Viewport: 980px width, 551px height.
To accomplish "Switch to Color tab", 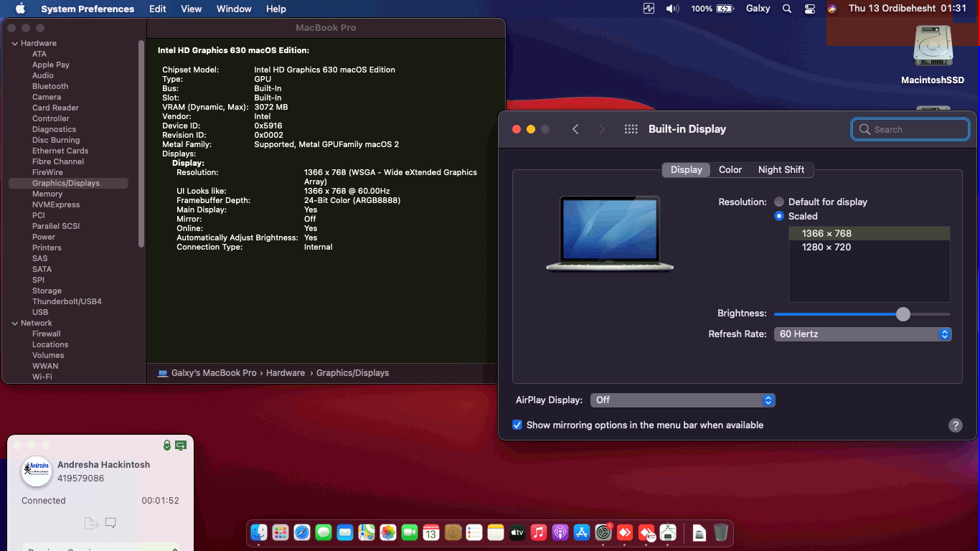I will [x=730, y=170].
